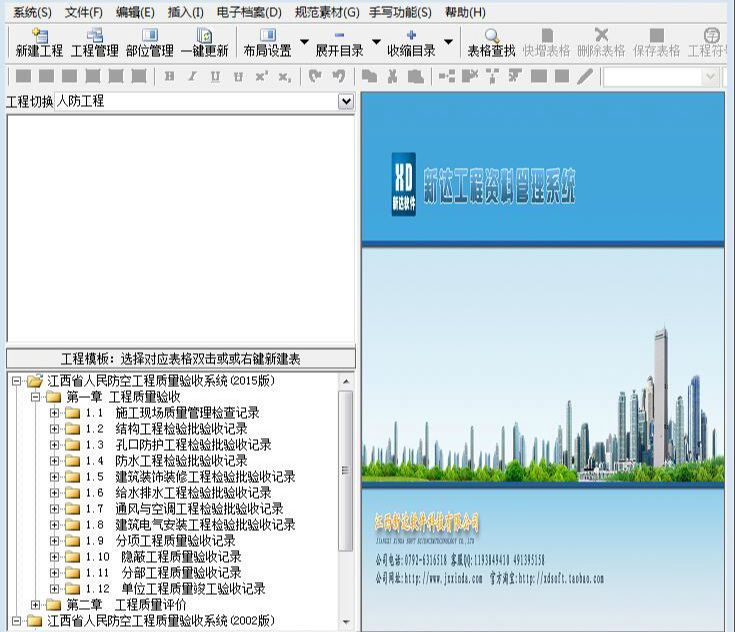Click the 部位管理 toolbar icon

tap(149, 42)
